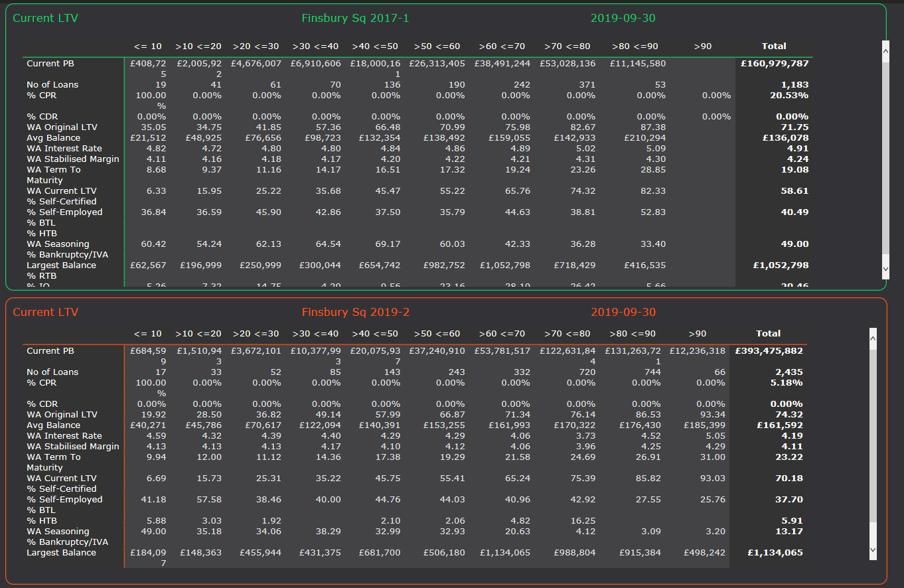The height and width of the screenshot is (588, 904).
Task: Click the orange 'Current LTV' heading
Action: coord(45,312)
